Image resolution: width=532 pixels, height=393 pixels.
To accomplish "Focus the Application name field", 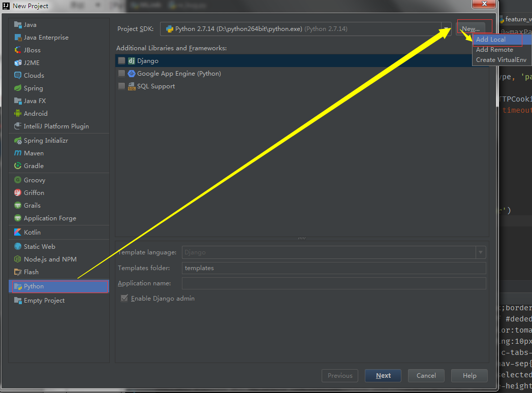I will click(334, 283).
